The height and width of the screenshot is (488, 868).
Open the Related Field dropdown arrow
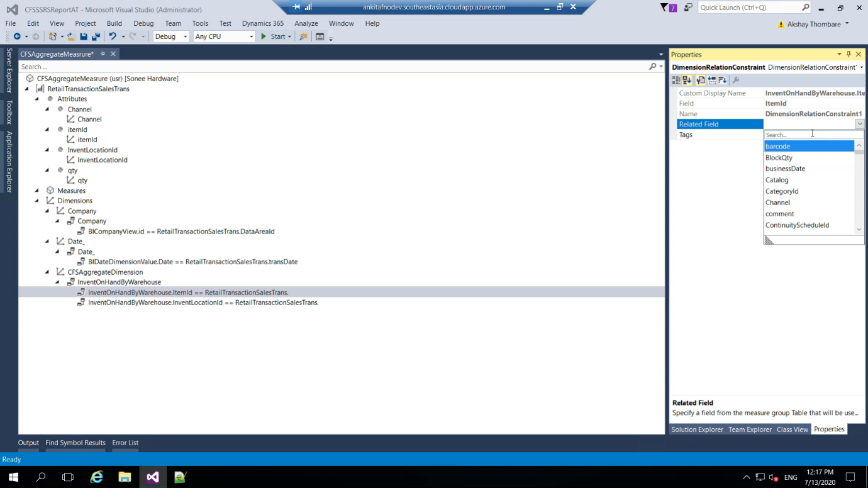point(859,125)
